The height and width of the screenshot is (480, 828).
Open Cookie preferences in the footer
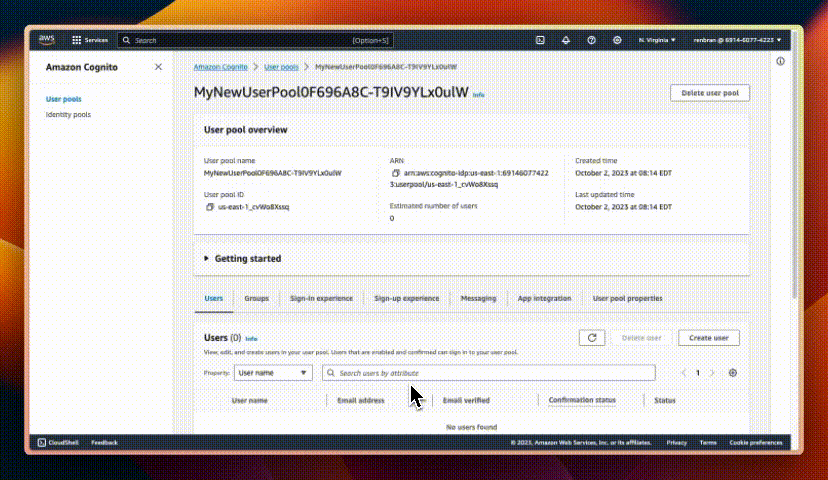(756, 443)
